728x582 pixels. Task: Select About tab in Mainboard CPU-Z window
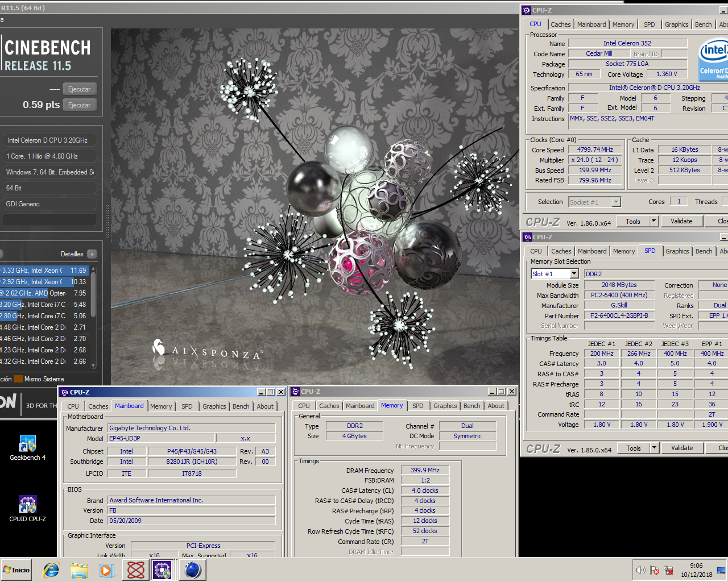265,406
